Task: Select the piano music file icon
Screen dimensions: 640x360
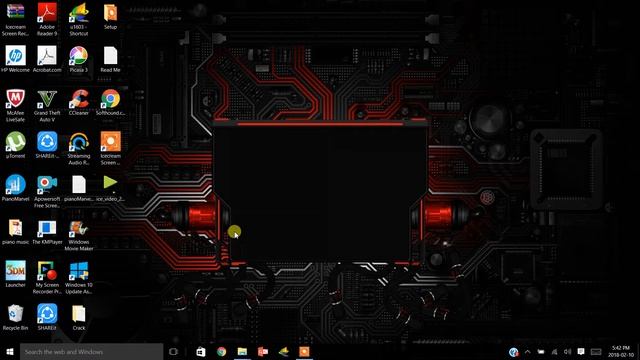Action: 15,231
